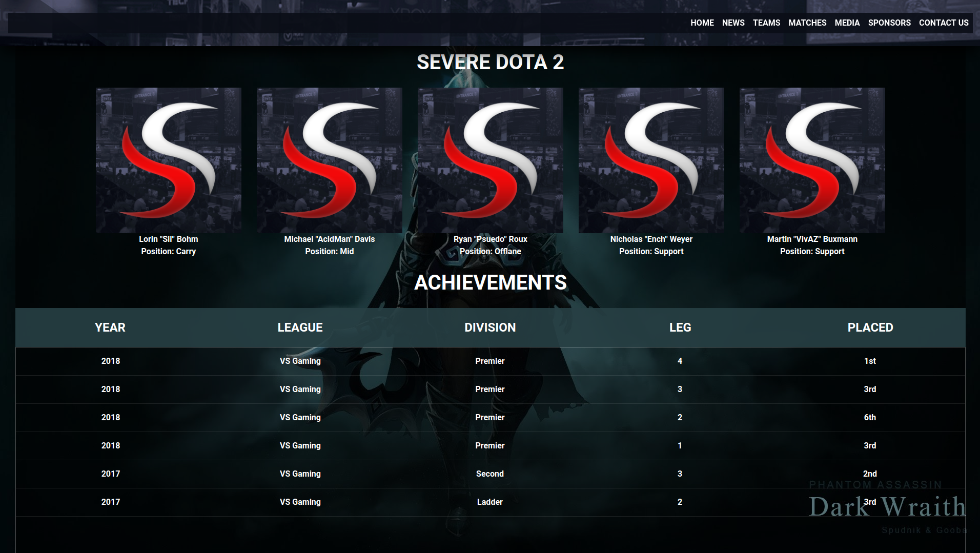Image resolution: width=980 pixels, height=553 pixels.
Task: Click the SEVERE DOTA 2 heading
Action: pyautogui.click(x=490, y=63)
